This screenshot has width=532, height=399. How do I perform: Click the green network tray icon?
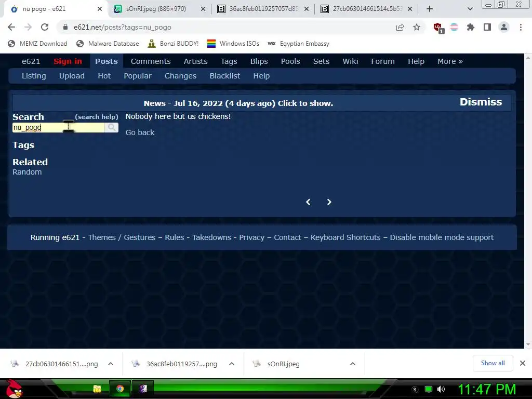[x=429, y=389]
